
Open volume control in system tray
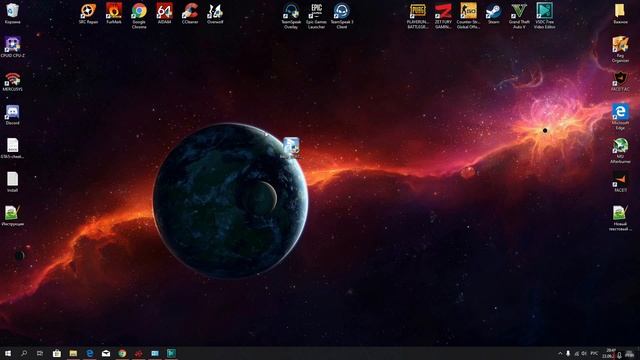pos(584,353)
